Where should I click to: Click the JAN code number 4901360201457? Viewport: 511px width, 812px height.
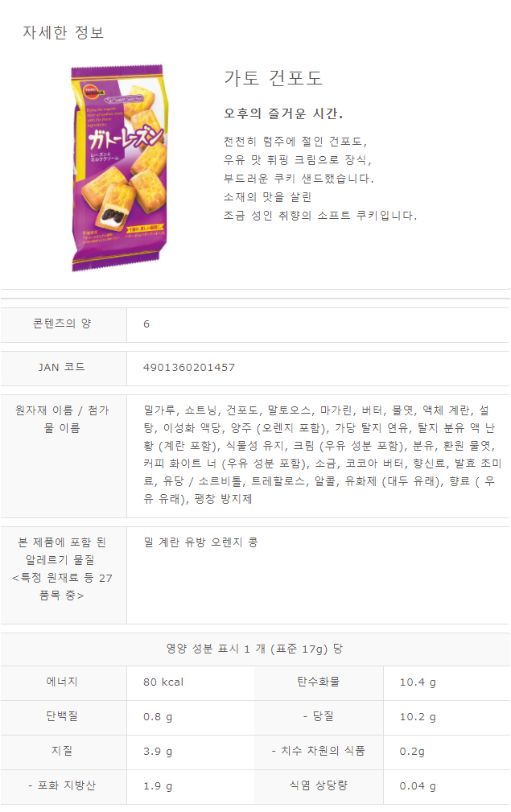click(x=189, y=368)
